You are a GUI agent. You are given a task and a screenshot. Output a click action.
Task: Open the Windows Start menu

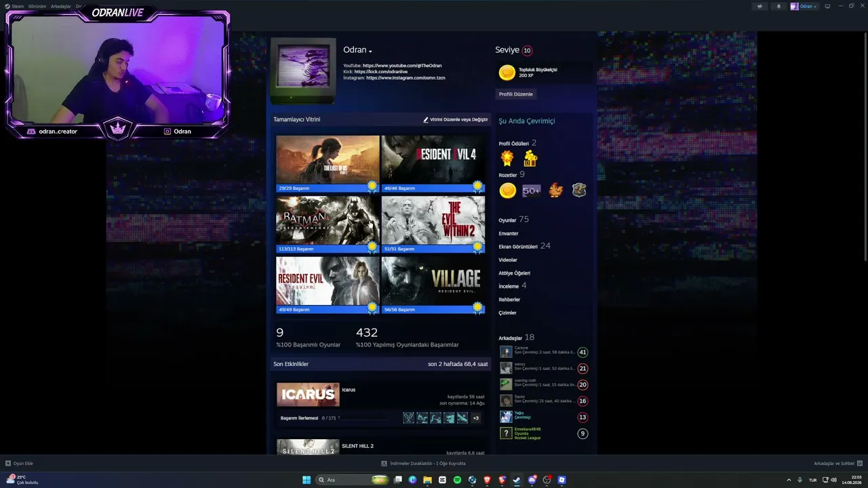(x=307, y=480)
